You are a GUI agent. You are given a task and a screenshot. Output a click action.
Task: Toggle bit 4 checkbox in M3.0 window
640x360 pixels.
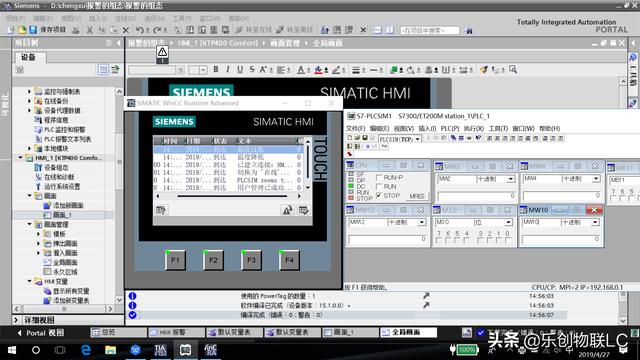click(467, 241)
